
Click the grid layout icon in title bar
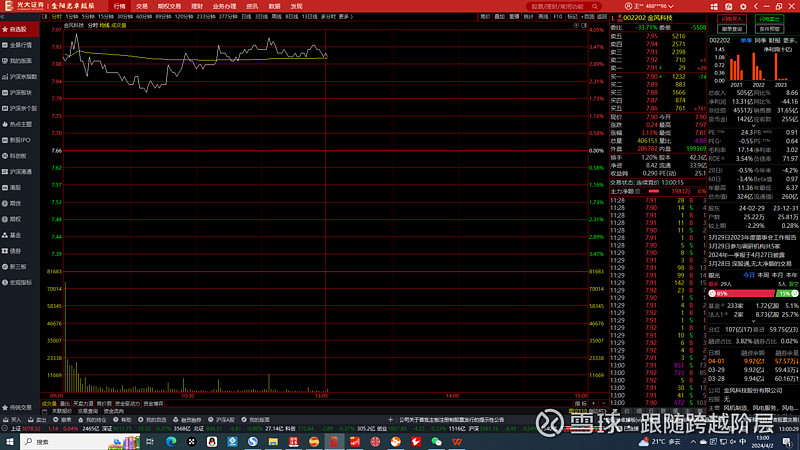click(x=714, y=7)
